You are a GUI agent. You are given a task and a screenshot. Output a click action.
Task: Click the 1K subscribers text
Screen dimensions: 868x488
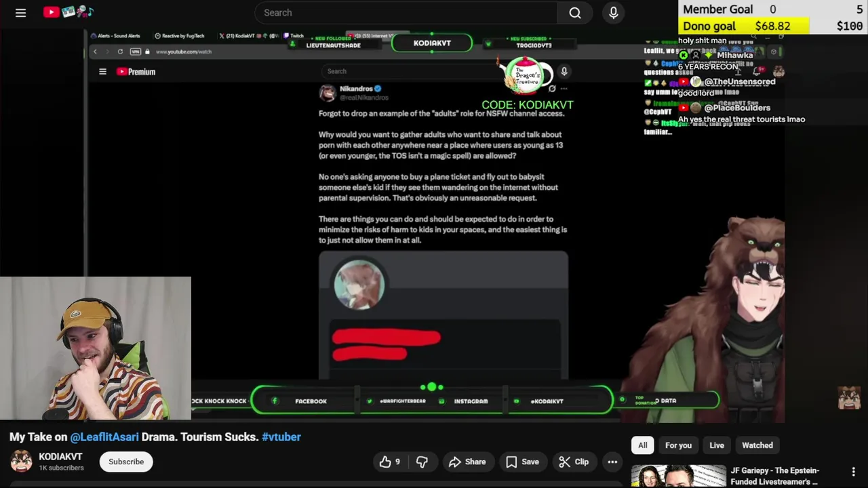click(61, 468)
